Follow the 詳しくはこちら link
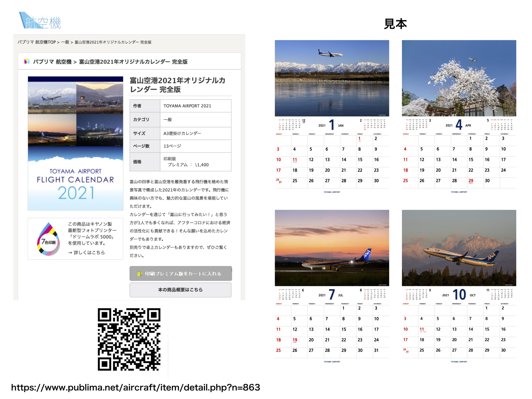The image size is (532, 399). point(86,252)
